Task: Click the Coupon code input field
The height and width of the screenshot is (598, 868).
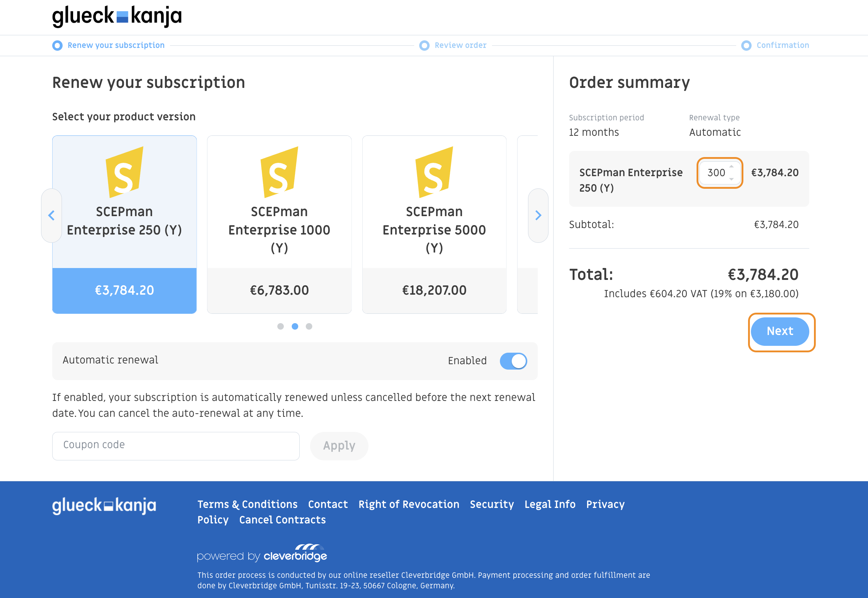Action: [x=176, y=446]
